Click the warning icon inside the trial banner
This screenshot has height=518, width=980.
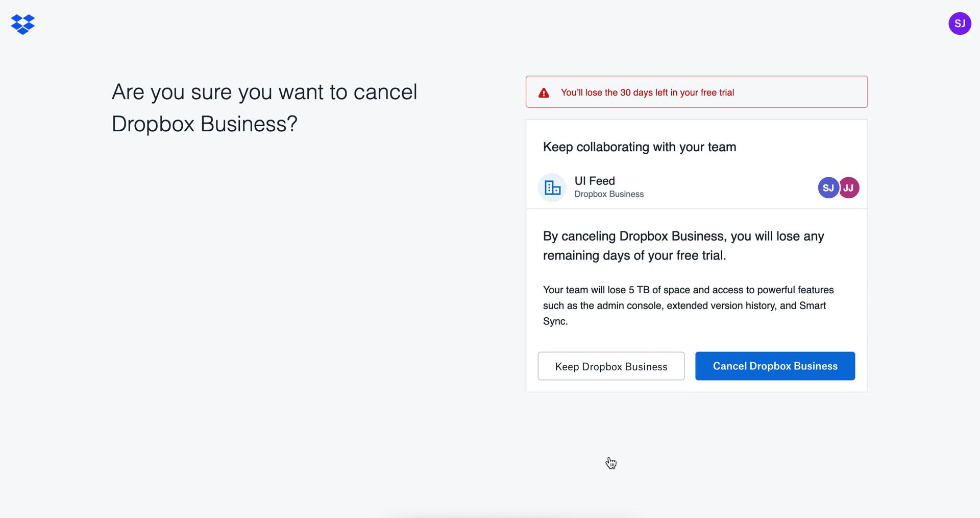[544, 92]
